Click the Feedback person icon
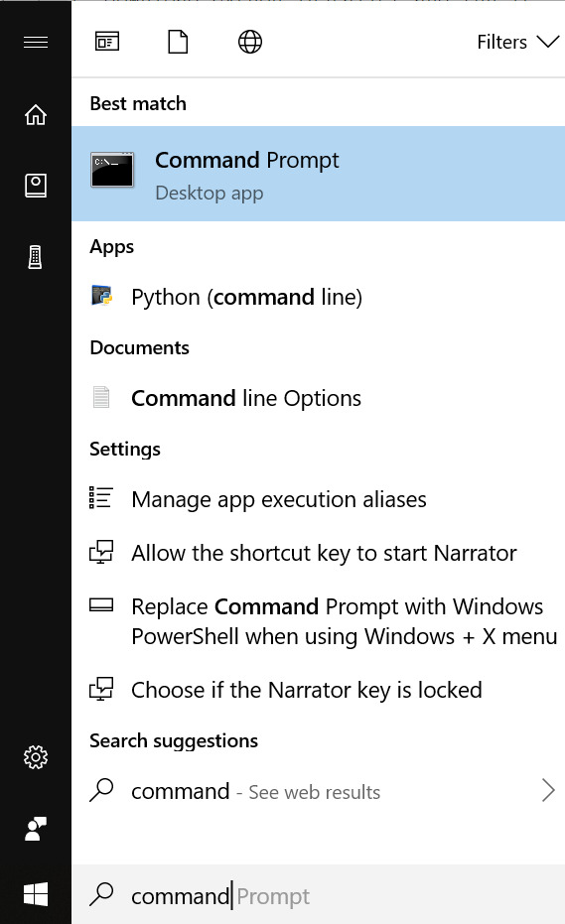 coord(36,829)
